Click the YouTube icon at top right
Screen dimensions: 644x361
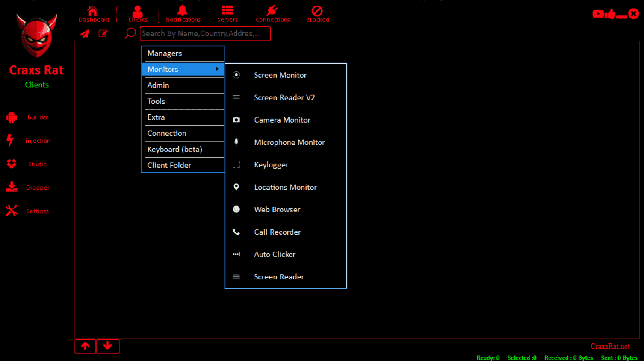coord(598,14)
